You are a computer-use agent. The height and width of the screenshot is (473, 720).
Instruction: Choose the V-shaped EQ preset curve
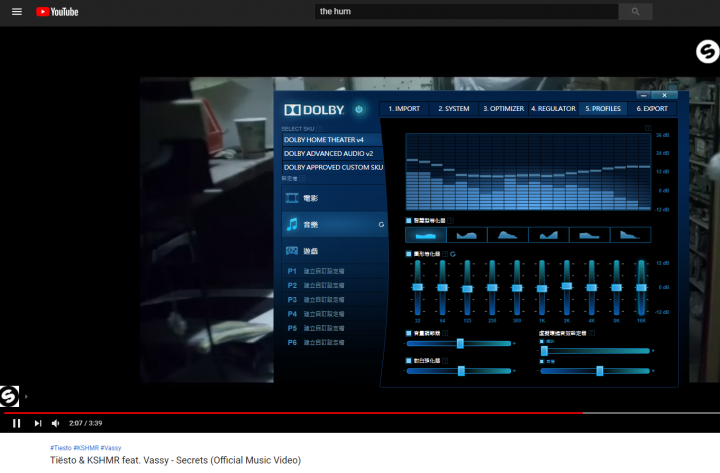pos(548,235)
